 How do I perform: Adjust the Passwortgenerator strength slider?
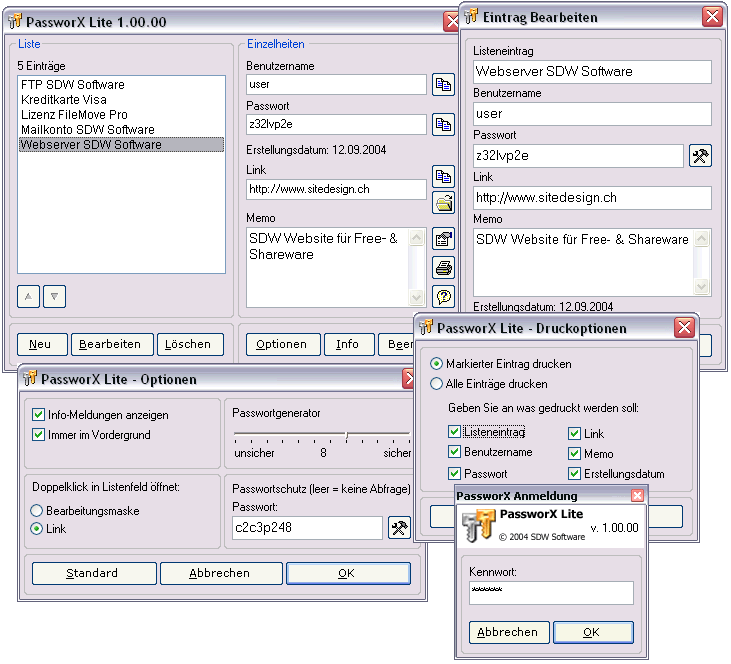(346, 434)
